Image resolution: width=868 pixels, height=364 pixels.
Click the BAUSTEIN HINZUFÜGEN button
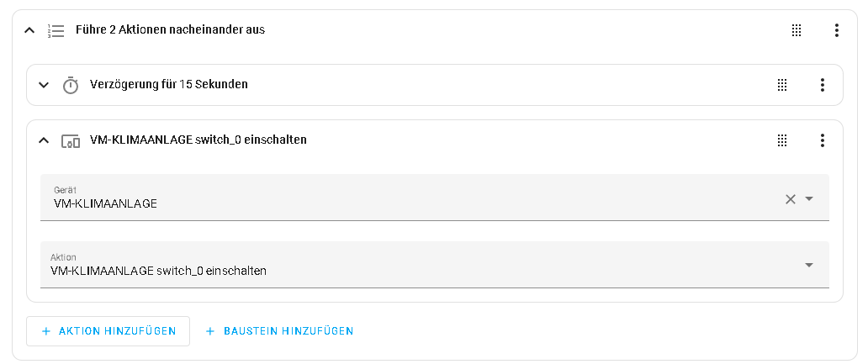coord(279,331)
